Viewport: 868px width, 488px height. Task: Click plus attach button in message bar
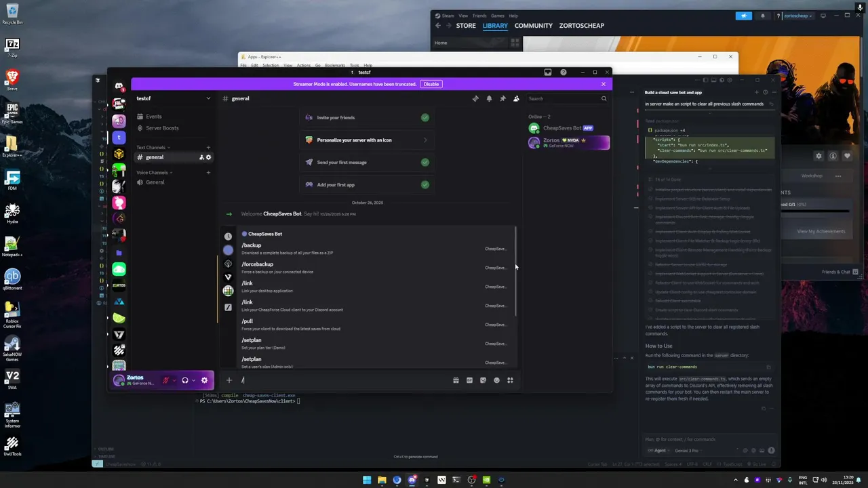[229, 380]
